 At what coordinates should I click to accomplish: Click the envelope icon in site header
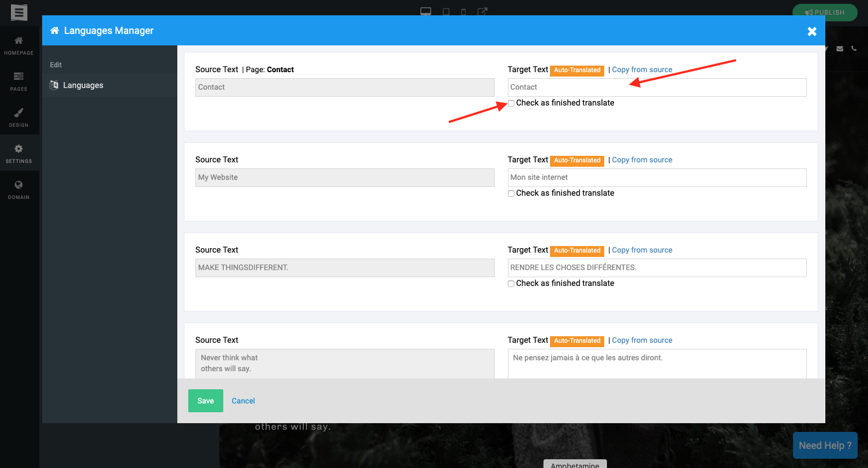coord(840,49)
